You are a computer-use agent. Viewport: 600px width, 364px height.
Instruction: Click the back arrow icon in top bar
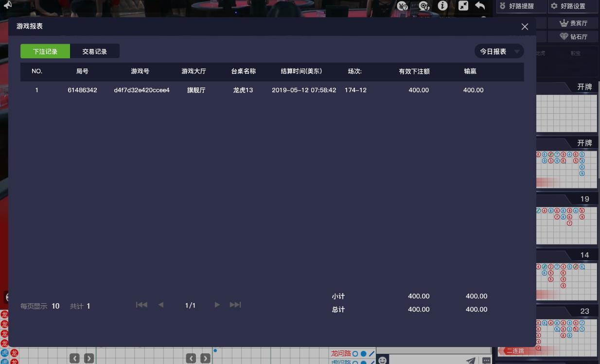tap(480, 6)
